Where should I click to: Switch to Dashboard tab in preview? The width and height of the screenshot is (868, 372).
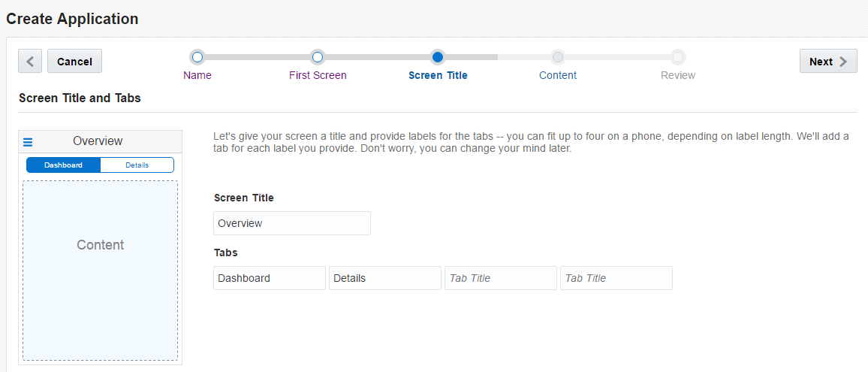pos(63,165)
